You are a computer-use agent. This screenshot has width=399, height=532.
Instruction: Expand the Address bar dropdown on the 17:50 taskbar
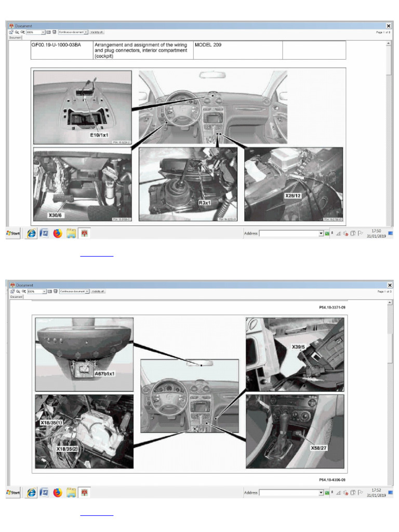[x=321, y=233]
